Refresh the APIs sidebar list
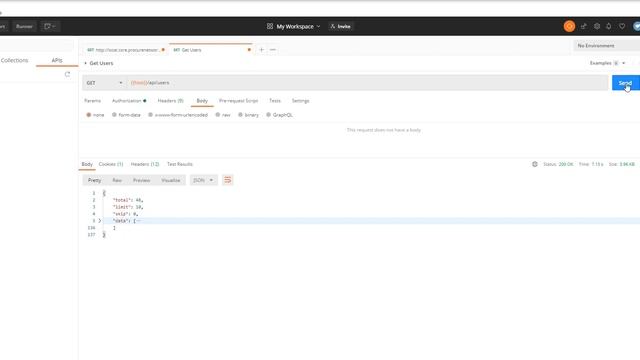 click(67, 74)
